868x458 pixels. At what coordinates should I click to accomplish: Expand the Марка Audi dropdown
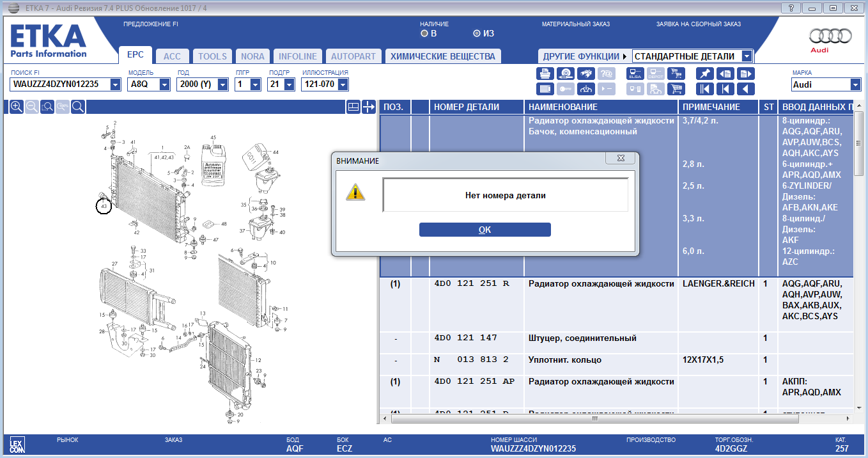click(x=855, y=84)
